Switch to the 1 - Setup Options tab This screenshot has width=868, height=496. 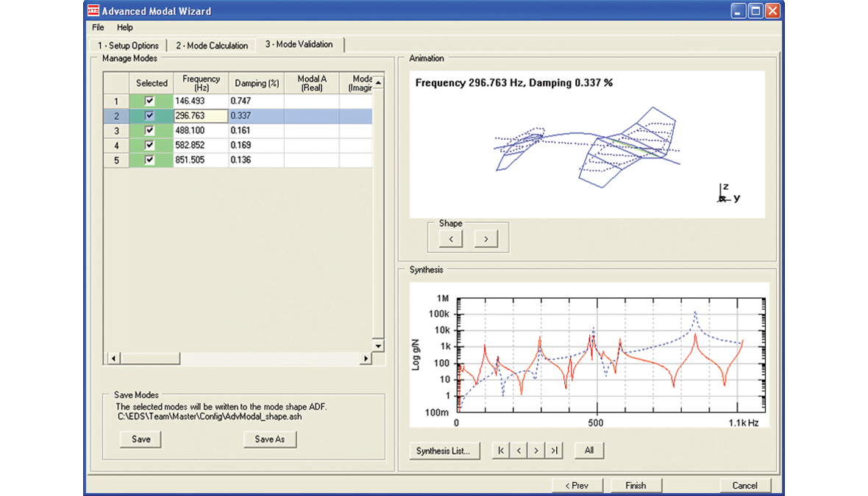[129, 45]
